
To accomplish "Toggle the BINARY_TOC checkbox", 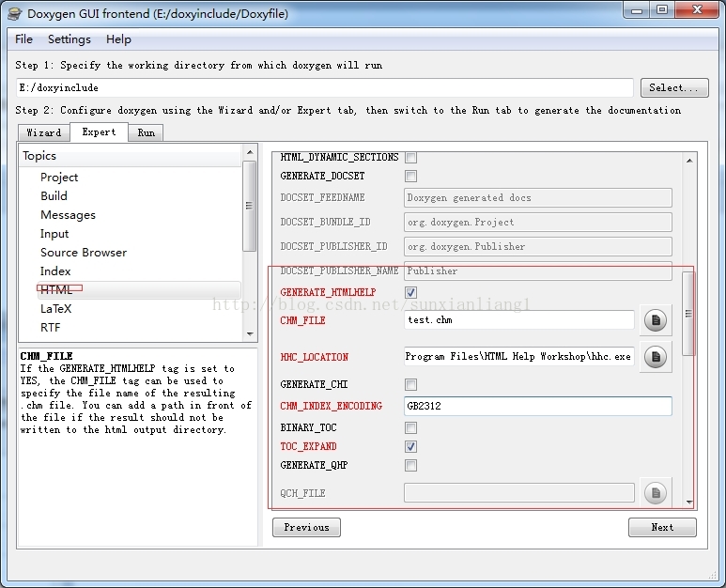I will [410, 427].
